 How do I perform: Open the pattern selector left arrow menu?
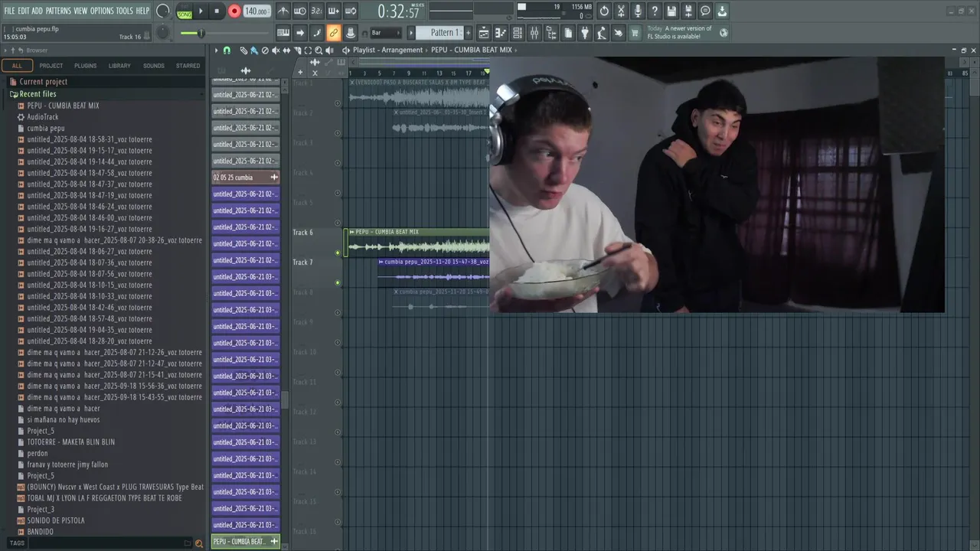411,33
